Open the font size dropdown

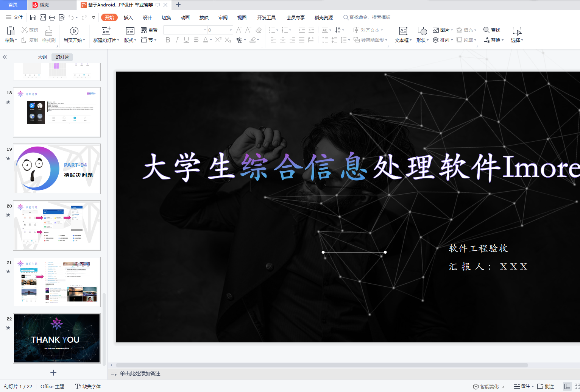(231, 30)
